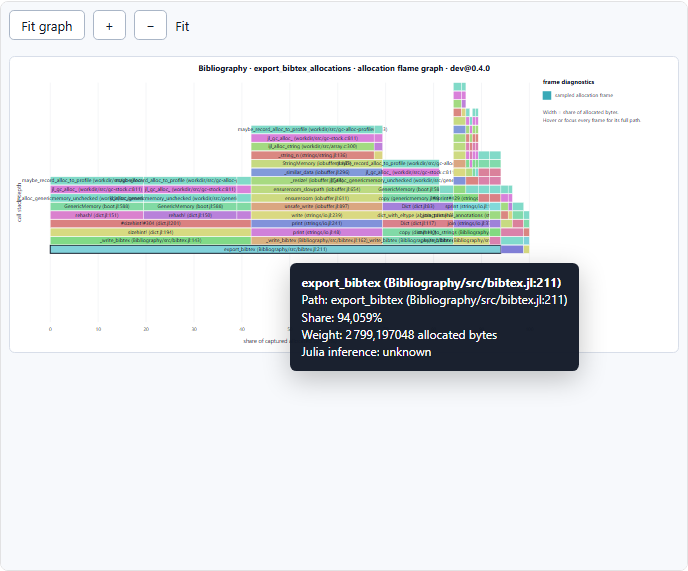The image size is (688, 571).
Task: Click the blue print (strings/io.jl:241) frame
Action: click(317, 223)
